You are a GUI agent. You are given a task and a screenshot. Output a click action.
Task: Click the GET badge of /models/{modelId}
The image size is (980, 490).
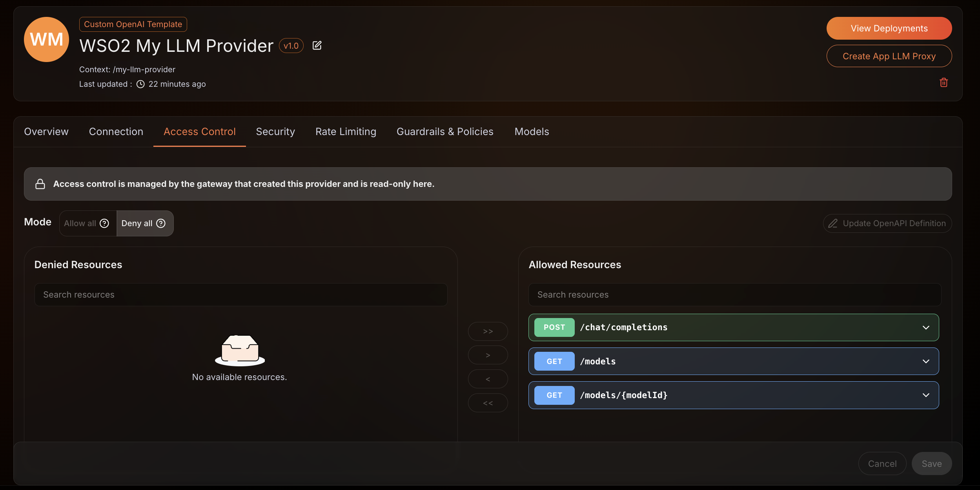pyautogui.click(x=554, y=395)
